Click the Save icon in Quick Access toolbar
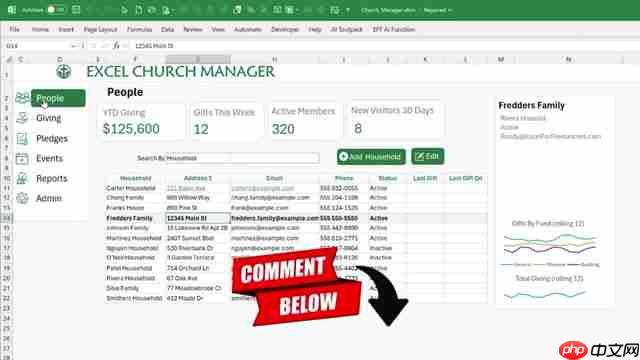Viewport: 640px width, 360px height. coord(76,10)
